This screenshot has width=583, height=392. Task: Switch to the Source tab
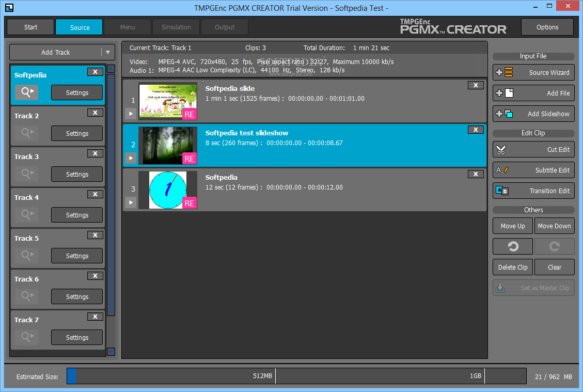79,27
